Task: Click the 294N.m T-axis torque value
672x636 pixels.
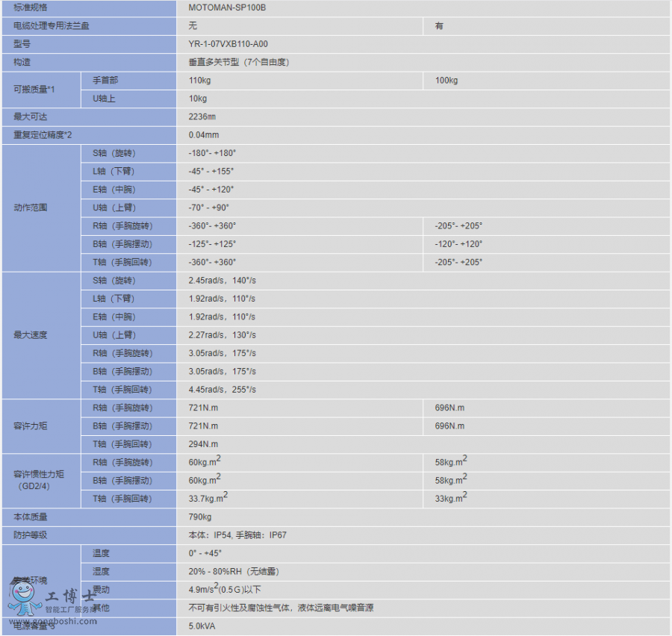Action: click(x=203, y=444)
